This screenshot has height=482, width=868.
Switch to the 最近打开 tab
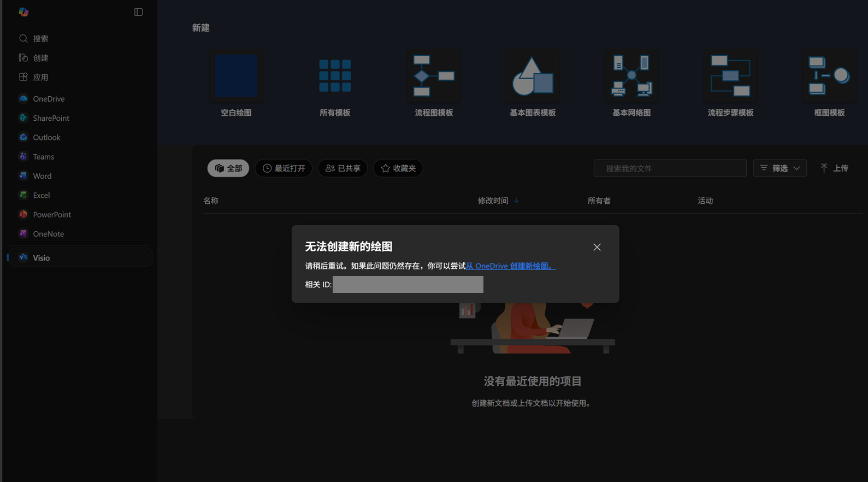284,168
